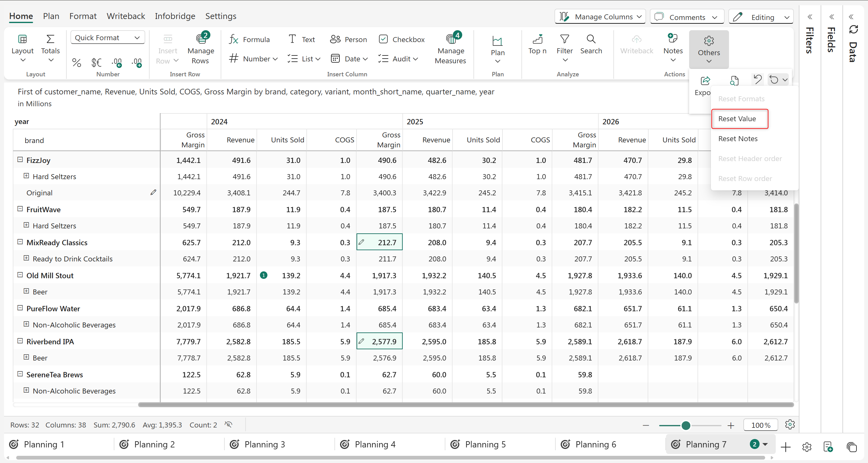
Task: Select Reset Notes from the menu
Action: (738, 139)
